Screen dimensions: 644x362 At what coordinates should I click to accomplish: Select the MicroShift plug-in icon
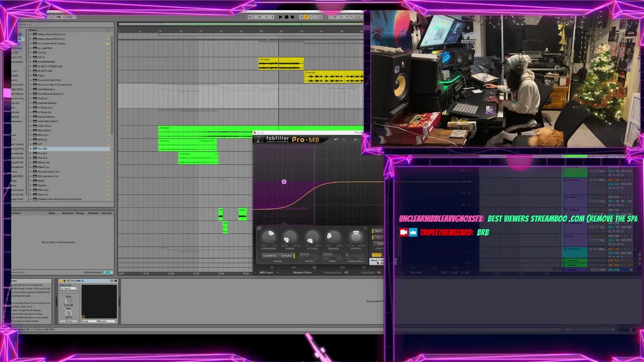coord(35,131)
